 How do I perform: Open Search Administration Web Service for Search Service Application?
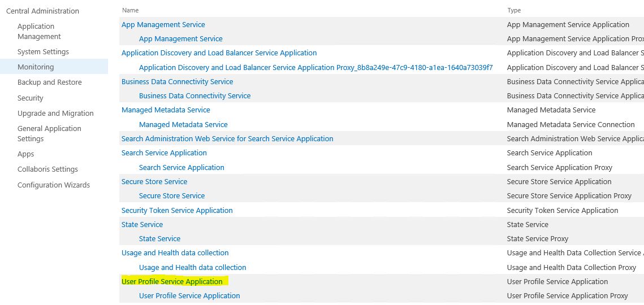(x=227, y=139)
